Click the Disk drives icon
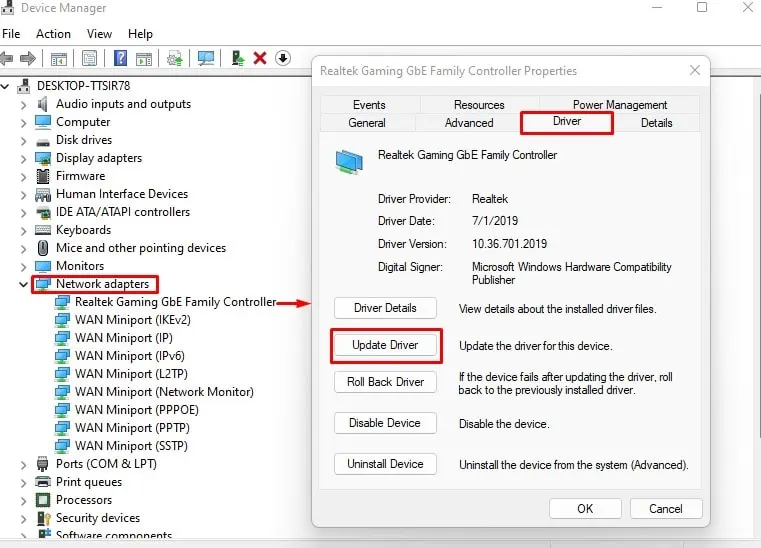Screen dimensions: 761x548 click(43, 142)
